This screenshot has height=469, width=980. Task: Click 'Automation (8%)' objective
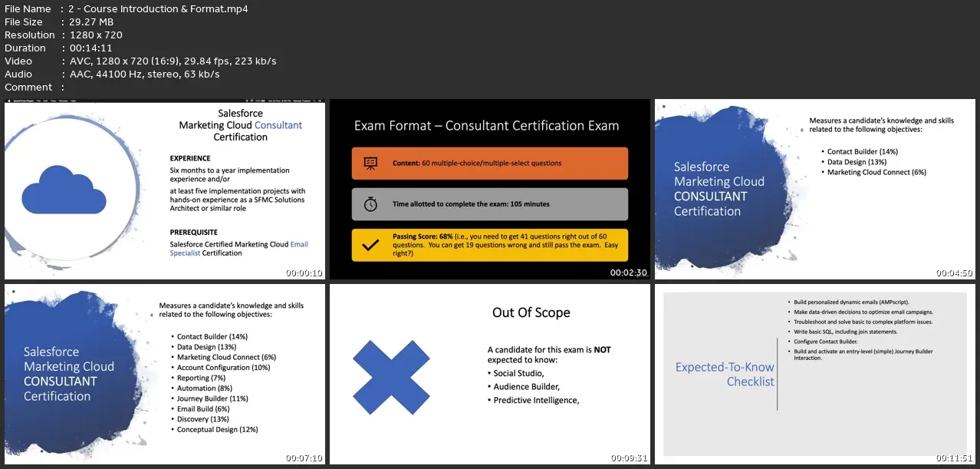click(x=204, y=388)
